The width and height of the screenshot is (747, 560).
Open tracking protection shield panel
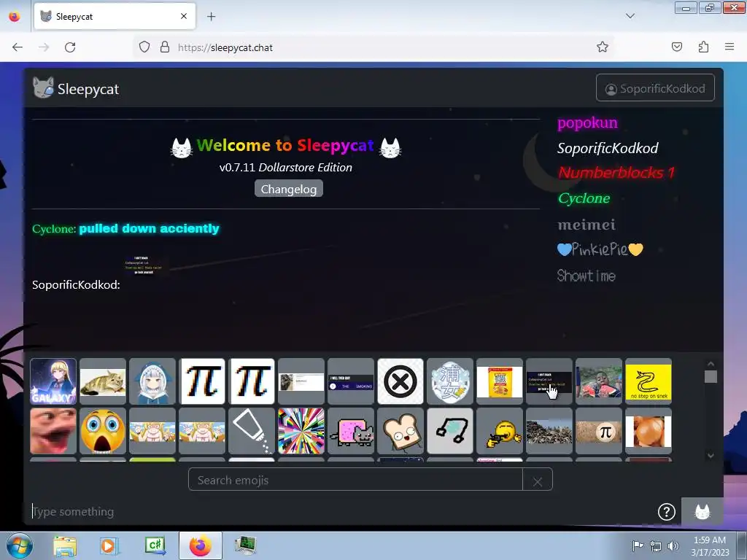pos(144,47)
